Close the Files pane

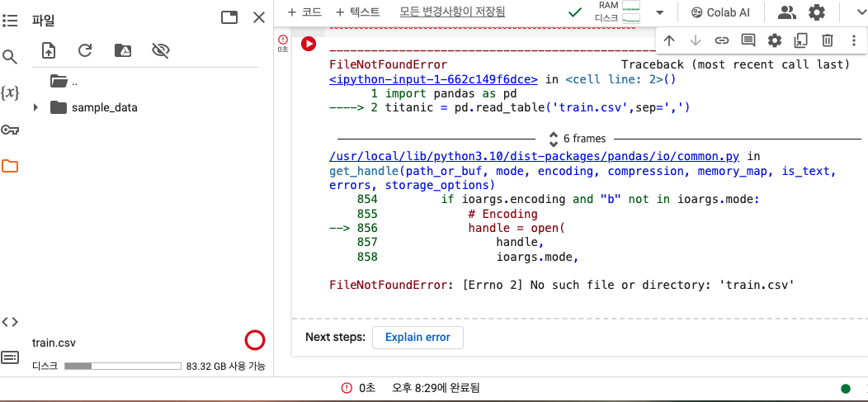point(259,17)
